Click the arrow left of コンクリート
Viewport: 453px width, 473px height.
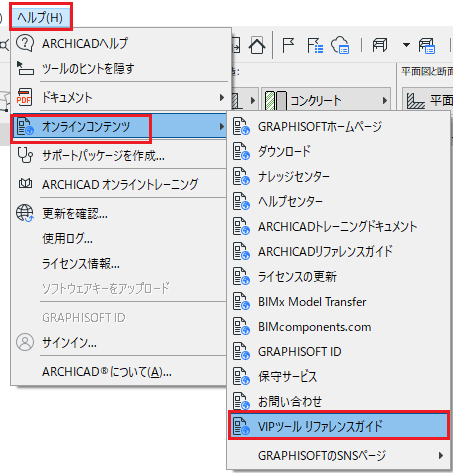tap(252, 100)
